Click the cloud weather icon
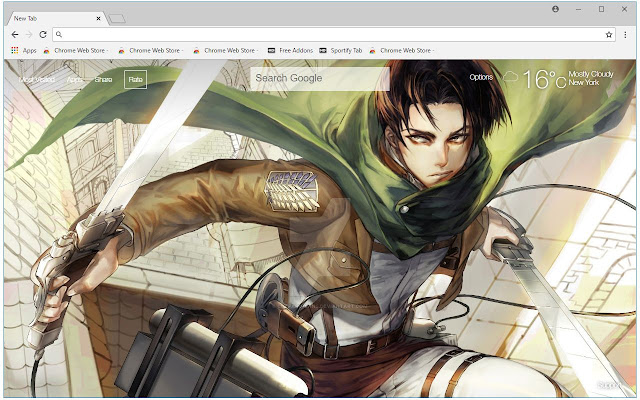Screen dimensions: 640x400 pyautogui.click(x=510, y=76)
